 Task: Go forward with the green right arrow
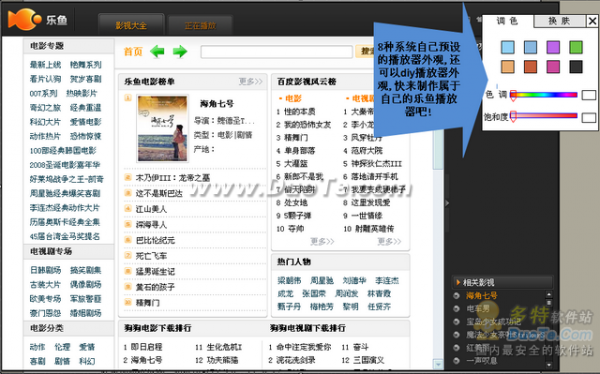(180, 51)
